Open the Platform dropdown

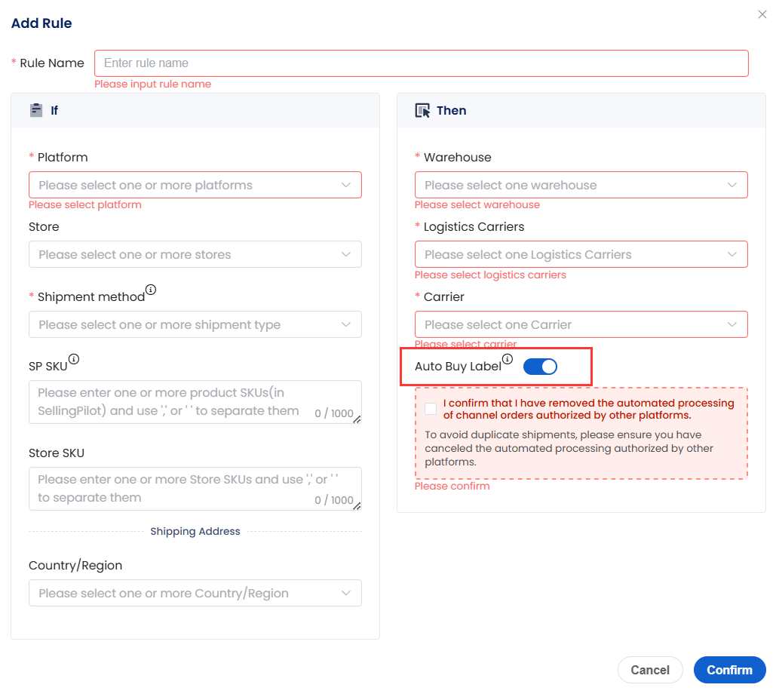click(x=195, y=185)
